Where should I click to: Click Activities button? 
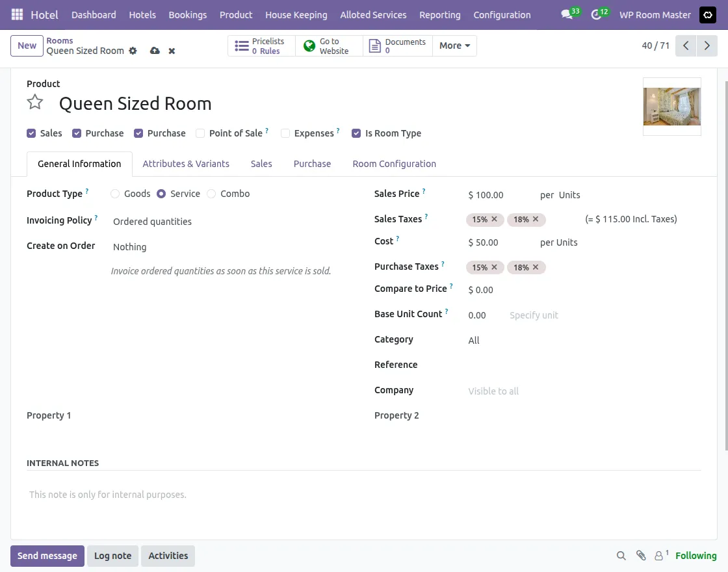168,556
